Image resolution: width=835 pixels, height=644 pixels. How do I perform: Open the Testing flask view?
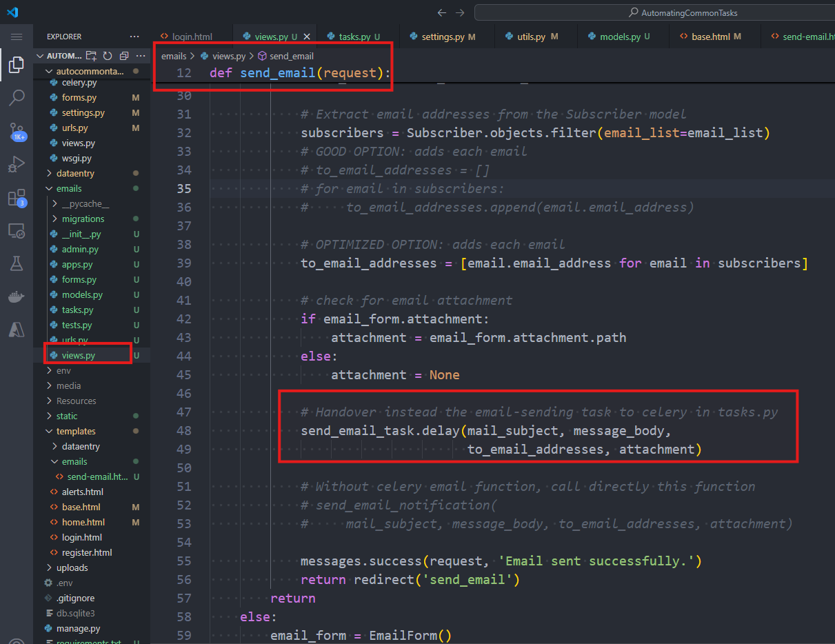[17, 263]
